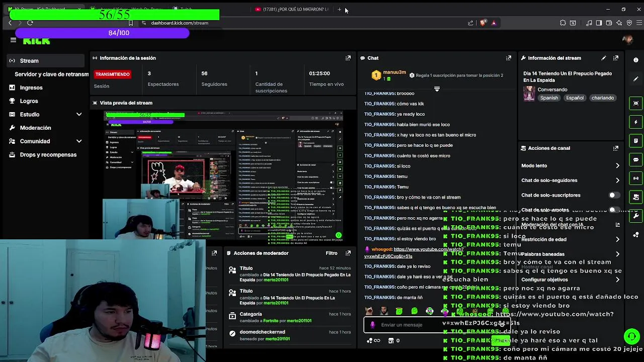Click the right sidebar pencil edit icon

point(636,79)
